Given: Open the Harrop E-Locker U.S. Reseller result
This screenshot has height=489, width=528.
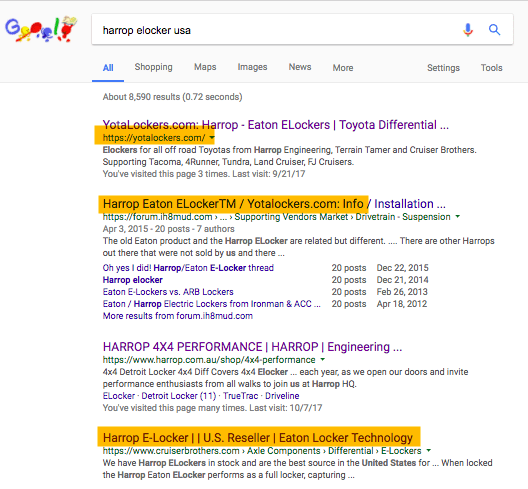Looking at the screenshot, I should pyautogui.click(x=258, y=437).
